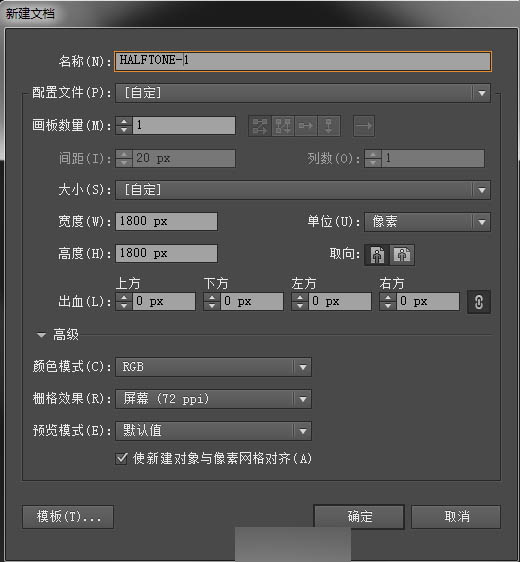
Task: Increase the 上方 top bleed stepper
Action: 124,297
